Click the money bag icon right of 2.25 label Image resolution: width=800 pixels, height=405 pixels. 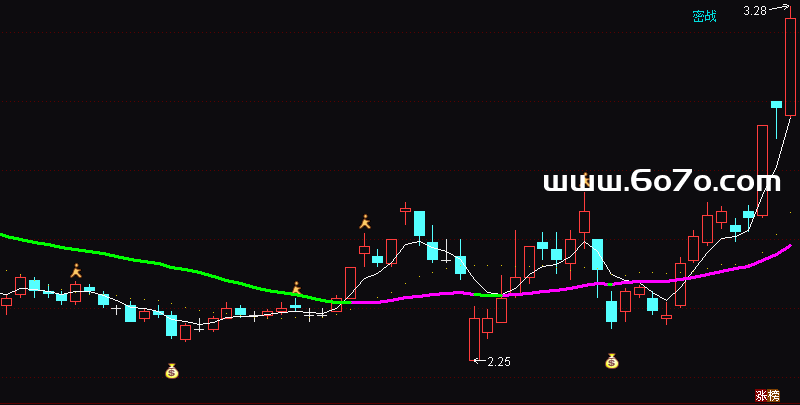[612, 361]
